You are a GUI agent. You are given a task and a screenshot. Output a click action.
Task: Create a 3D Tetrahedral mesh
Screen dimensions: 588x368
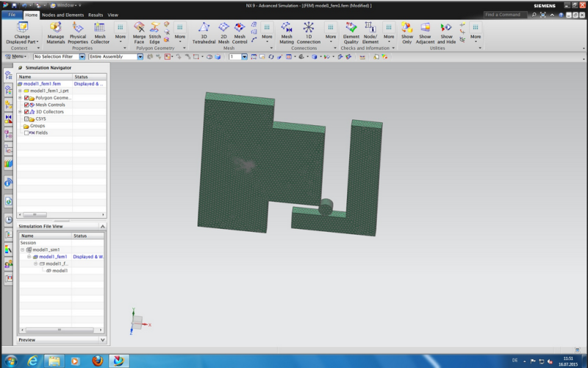pyautogui.click(x=204, y=32)
